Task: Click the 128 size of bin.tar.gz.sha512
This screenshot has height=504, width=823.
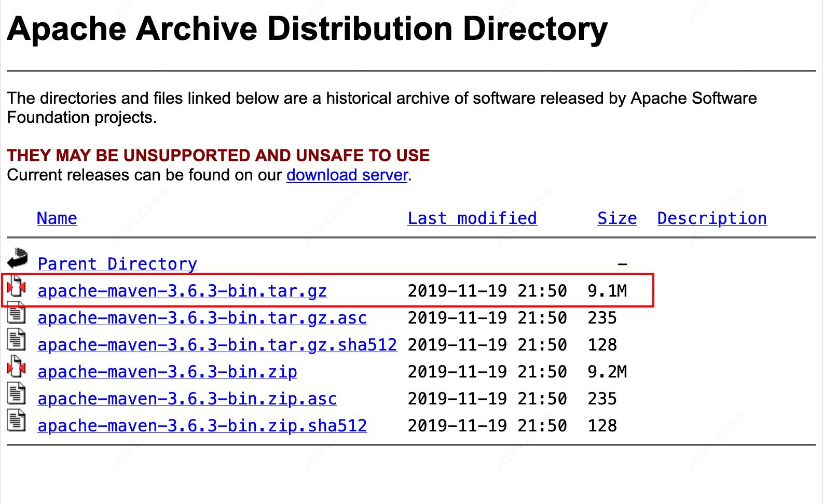Action: coord(602,345)
